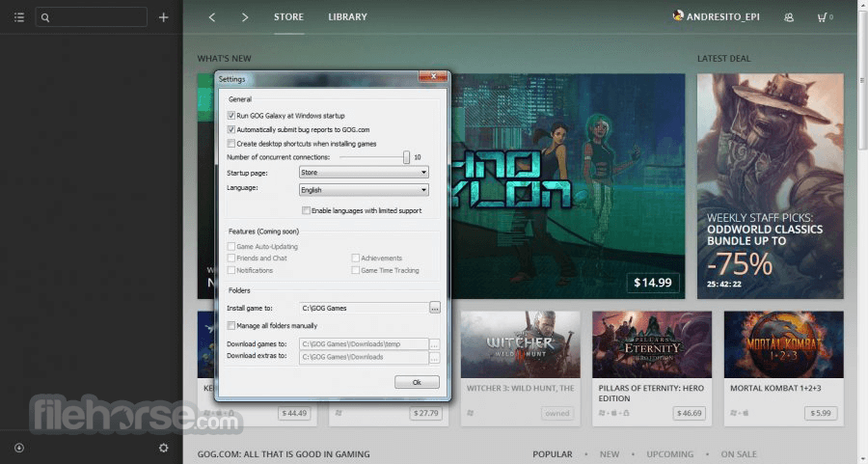Open the friends icon in header

(x=789, y=17)
